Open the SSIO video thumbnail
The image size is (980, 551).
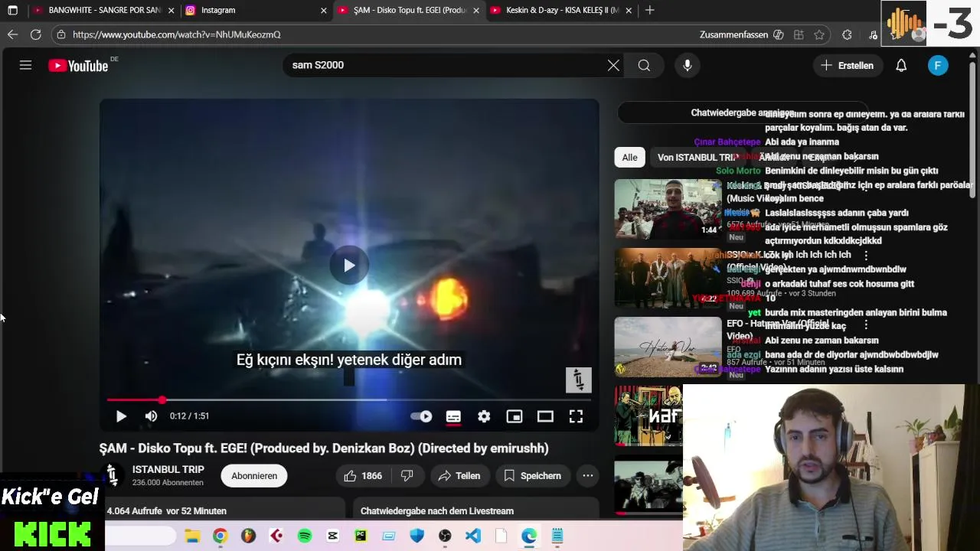point(668,278)
